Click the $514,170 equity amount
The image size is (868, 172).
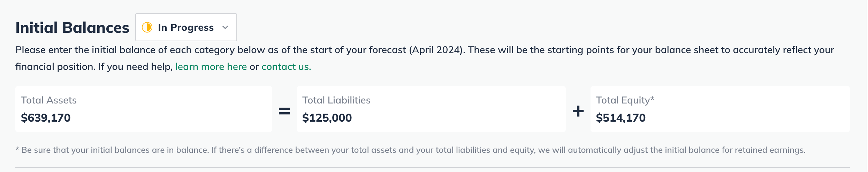pyautogui.click(x=620, y=118)
